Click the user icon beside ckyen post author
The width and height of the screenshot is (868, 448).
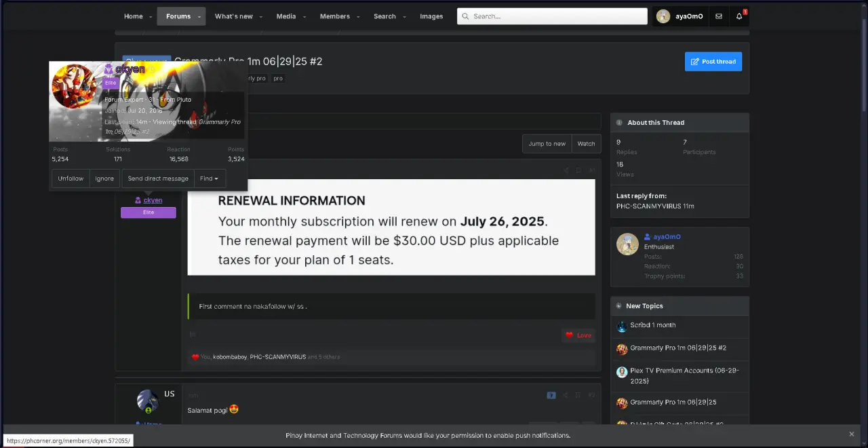click(x=138, y=200)
